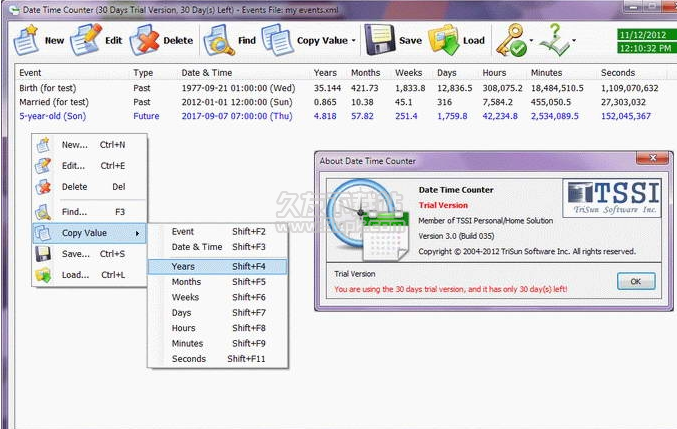The width and height of the screenshot is (677, 429).
Task: Select the Married (for test) event row
Action: point(341,102)
